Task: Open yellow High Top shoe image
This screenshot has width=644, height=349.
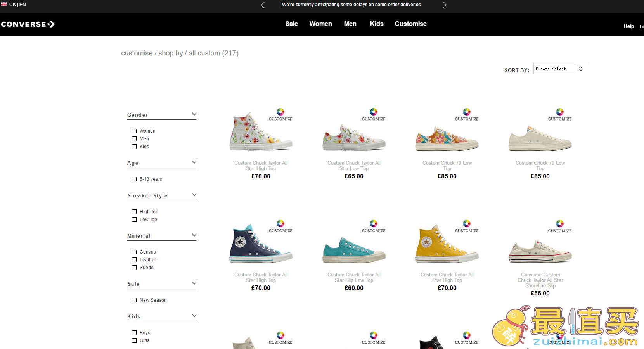Action: (447, 244)
